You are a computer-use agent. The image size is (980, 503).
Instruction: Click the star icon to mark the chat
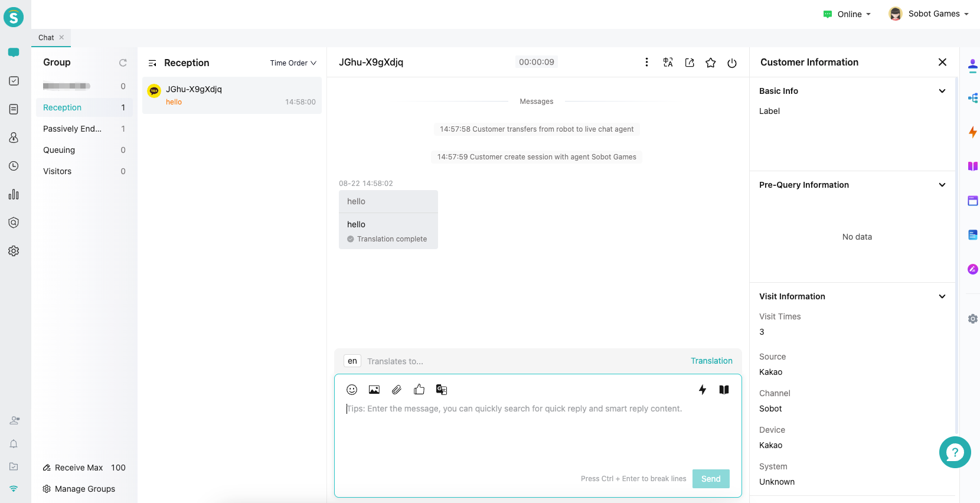(711, 63)
